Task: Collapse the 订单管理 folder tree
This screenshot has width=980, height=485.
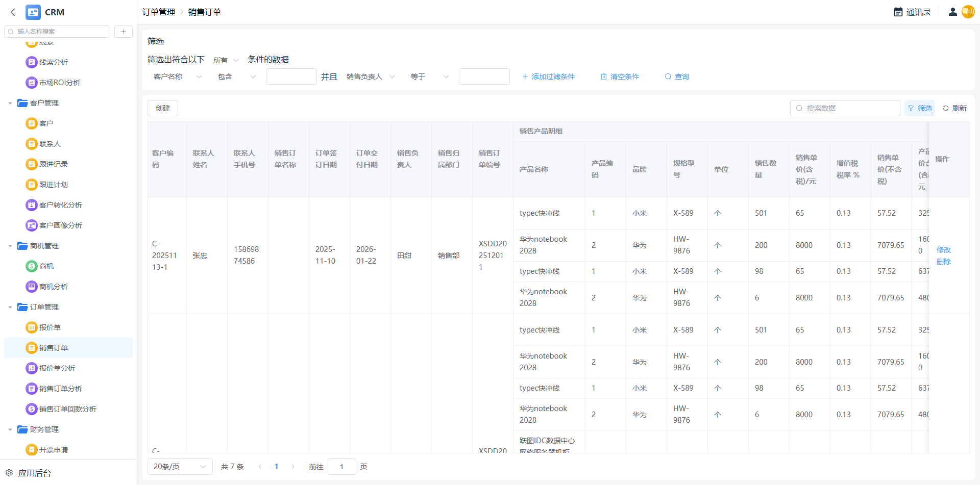Action: (10, 307)
